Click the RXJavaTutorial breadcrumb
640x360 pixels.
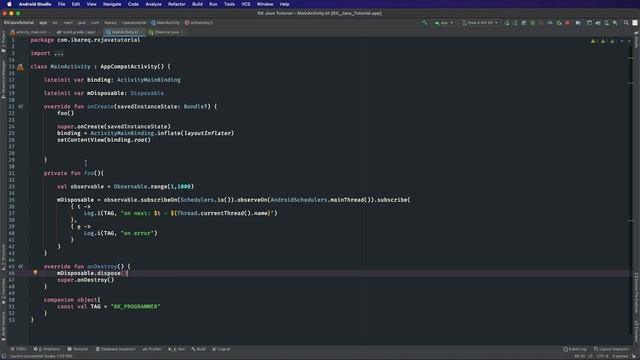(19, 23)
